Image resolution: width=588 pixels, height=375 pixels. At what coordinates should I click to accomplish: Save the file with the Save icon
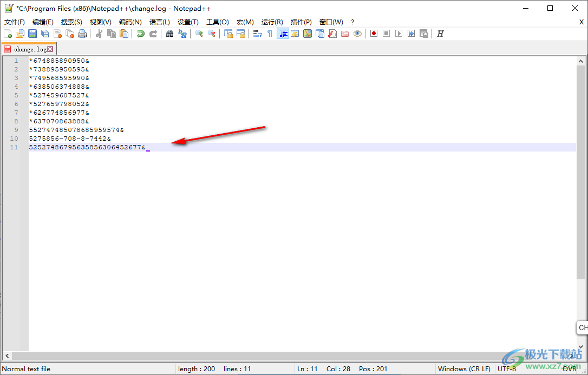click(32, 34)
